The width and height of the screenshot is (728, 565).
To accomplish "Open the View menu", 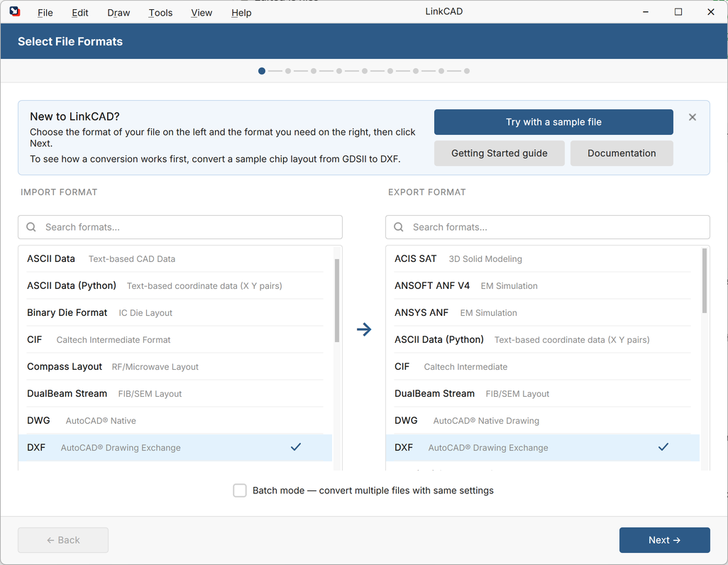I will tap(202, 13).
